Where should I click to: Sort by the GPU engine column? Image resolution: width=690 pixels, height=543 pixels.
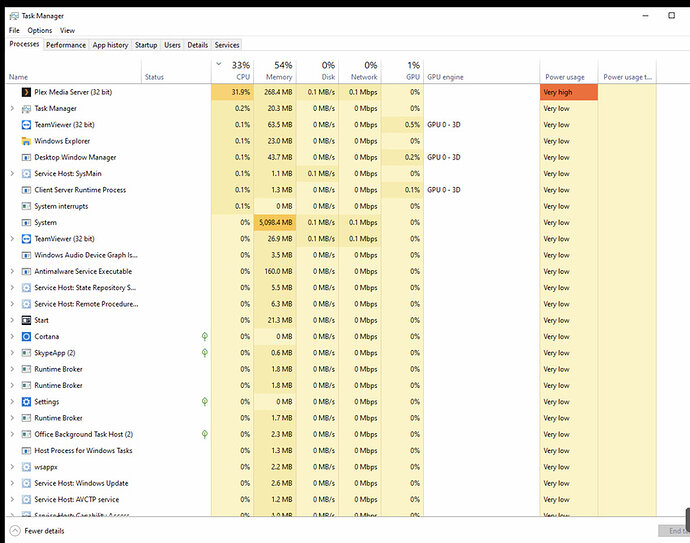pos(481,71)
